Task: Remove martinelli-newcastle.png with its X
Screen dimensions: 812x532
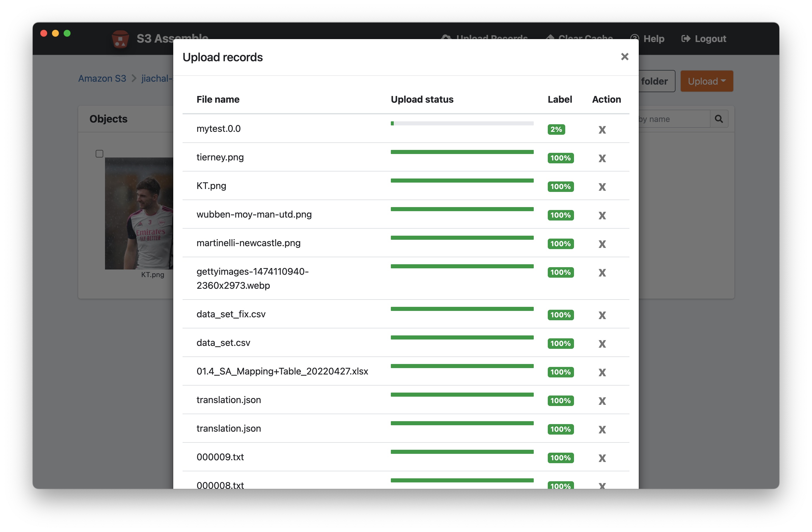Action: 602,244
